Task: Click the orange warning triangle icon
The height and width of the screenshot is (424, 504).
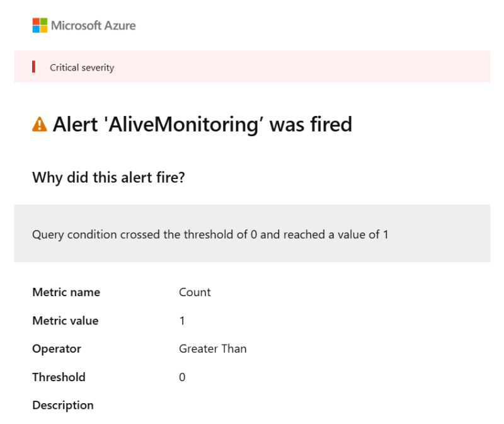Action: pyautogui.click(x=40, y=124)
